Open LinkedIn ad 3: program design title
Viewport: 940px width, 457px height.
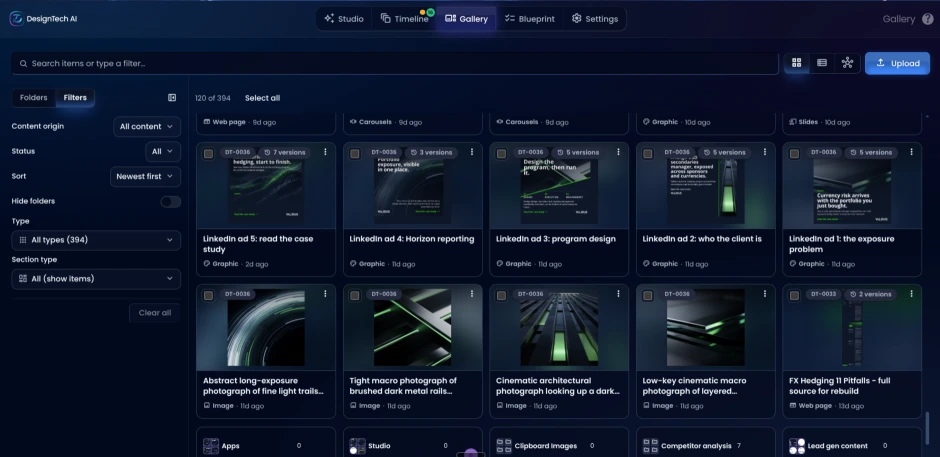click(556, 239)
